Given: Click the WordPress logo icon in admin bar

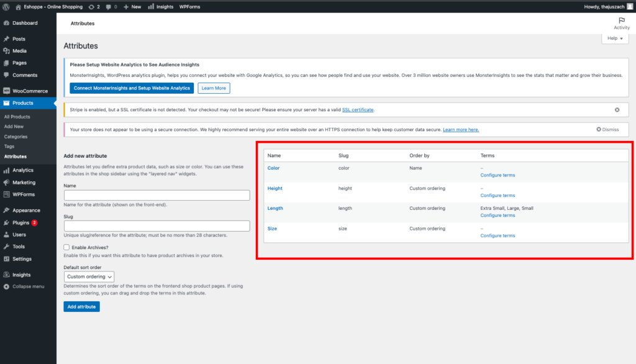Looking at the screenshot, I should 6,6.
